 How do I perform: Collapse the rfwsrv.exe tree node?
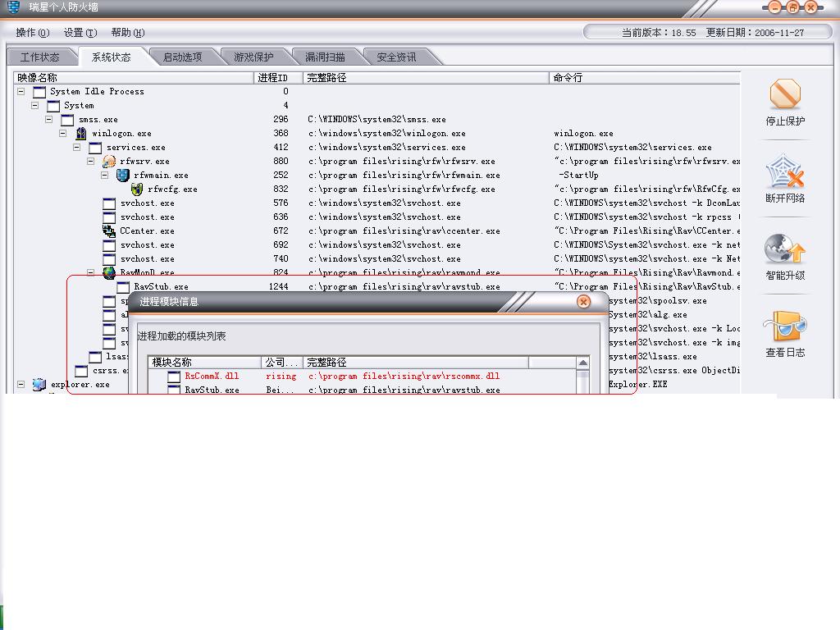tap(90, 161)
